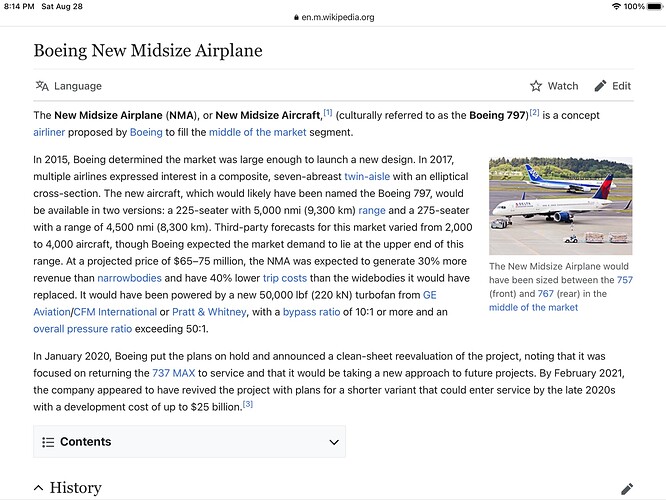Open the 'Pratt & Whitney' link

tap(209, 312)
